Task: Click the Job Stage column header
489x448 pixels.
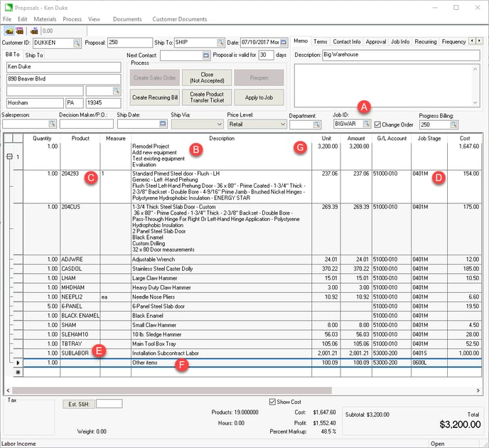Action: click(429, 138)
